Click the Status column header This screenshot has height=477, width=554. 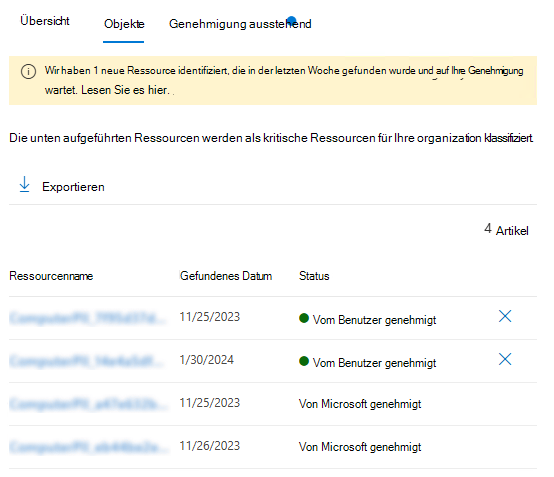pos(314,276)
